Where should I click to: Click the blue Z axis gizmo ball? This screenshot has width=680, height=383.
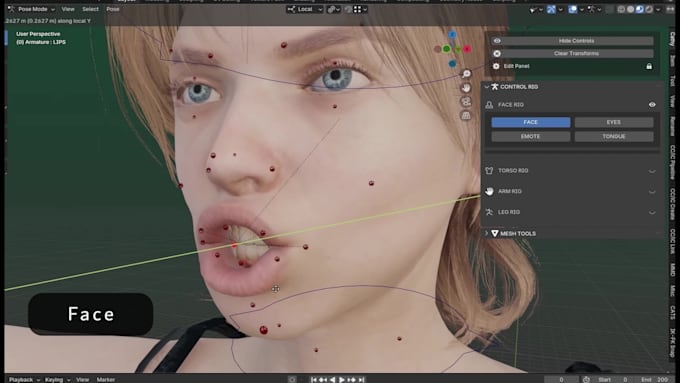[x=452, y=34]
